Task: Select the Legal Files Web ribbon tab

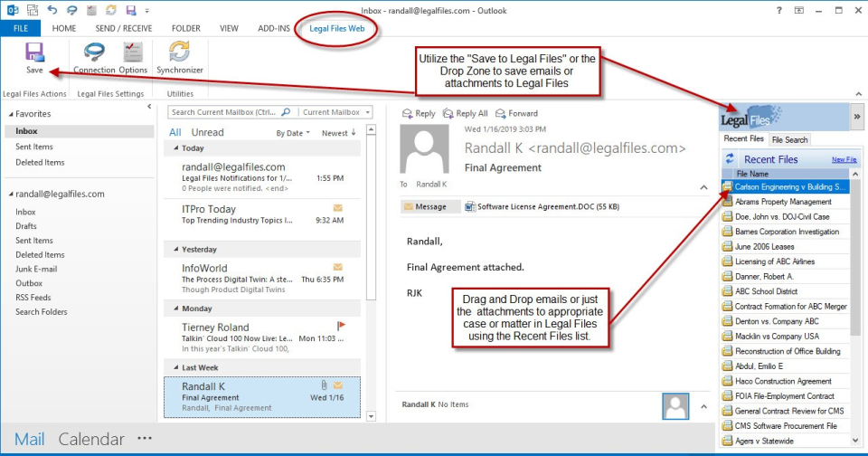Action: [x=336, y=28]
